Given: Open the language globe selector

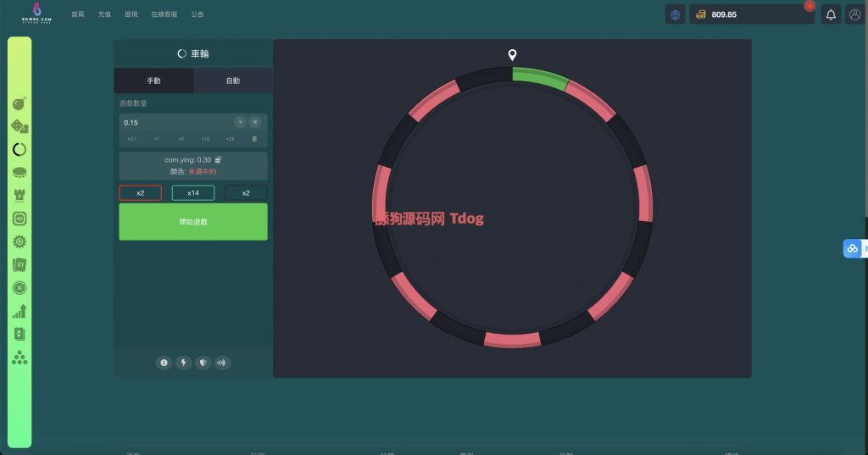Looking at the screenshot, I should [675, 14].
